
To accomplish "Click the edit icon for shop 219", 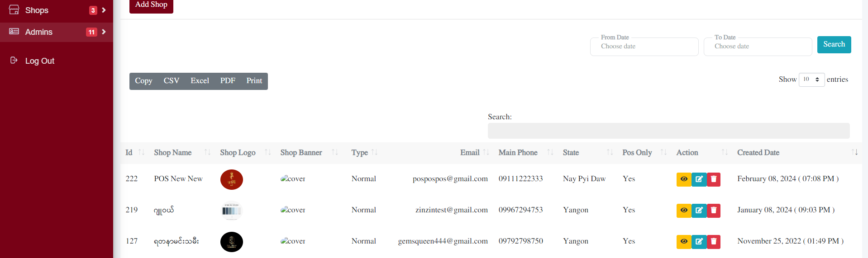I will (x=699, y=211).
